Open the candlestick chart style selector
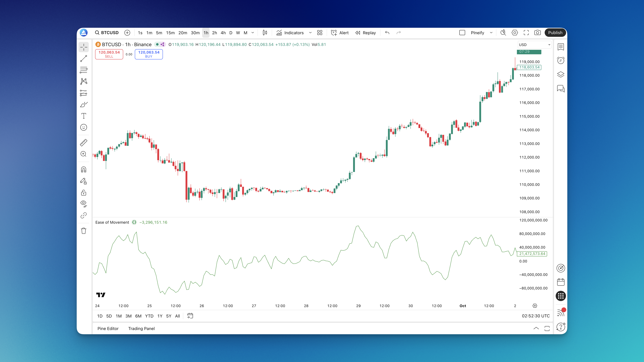The width and height of the screenshot is (644, 362). pyautogui.click(x=265, y=33)
